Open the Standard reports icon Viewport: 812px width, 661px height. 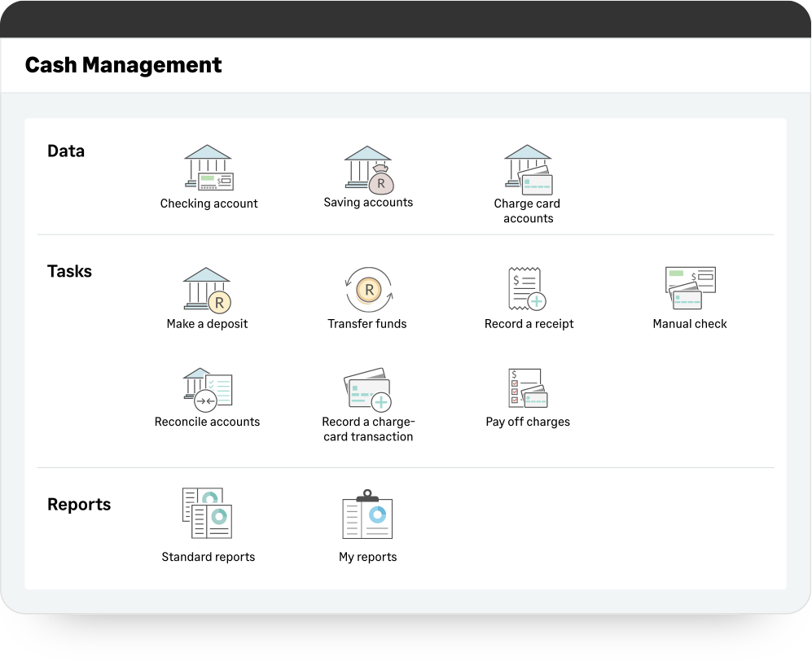207,513
